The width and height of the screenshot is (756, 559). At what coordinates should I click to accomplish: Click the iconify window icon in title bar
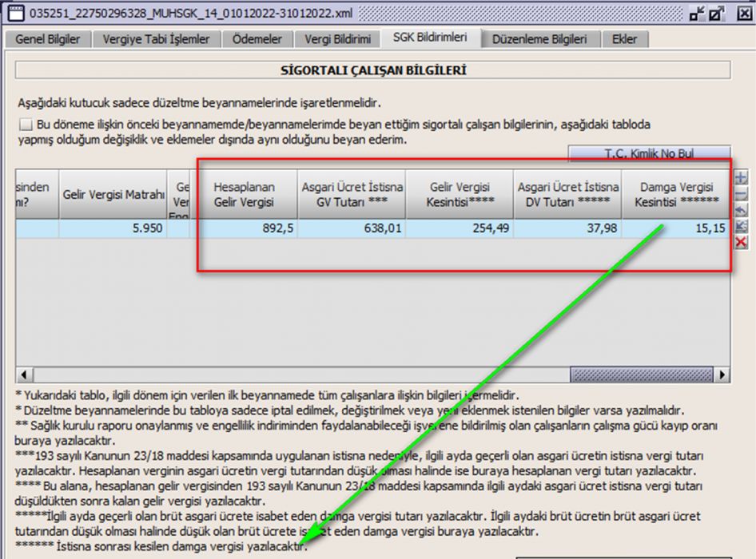[x=698, y=14]
